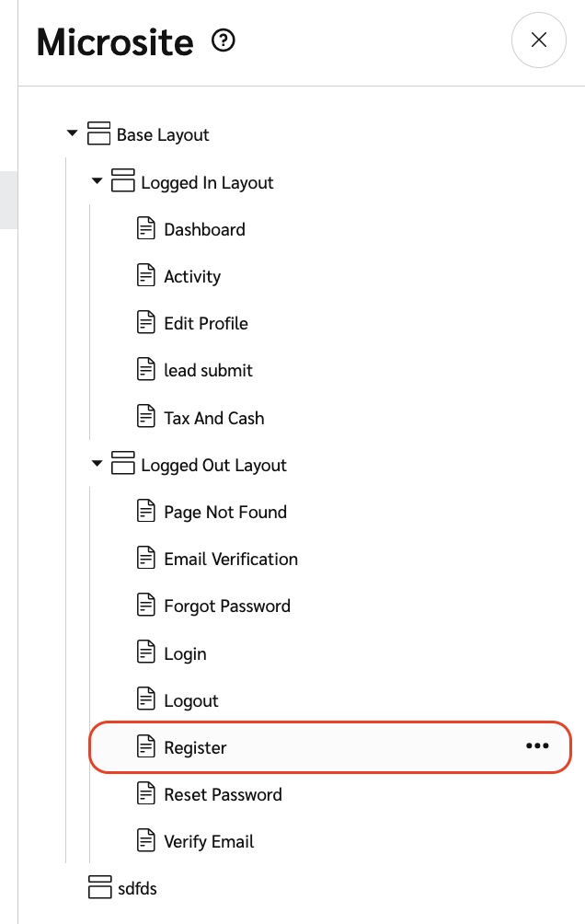Click the Base Layout layout icon
This screenshot has height=924, width=585.
pos(98,134)
